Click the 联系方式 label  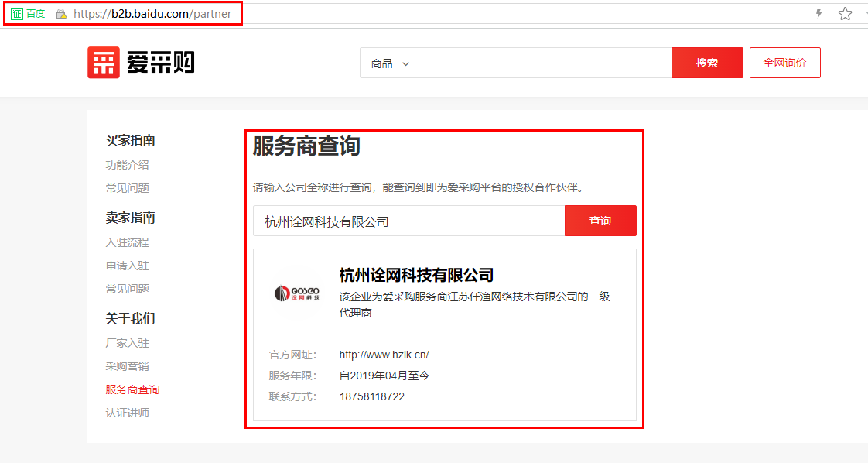tap(292, 396)
